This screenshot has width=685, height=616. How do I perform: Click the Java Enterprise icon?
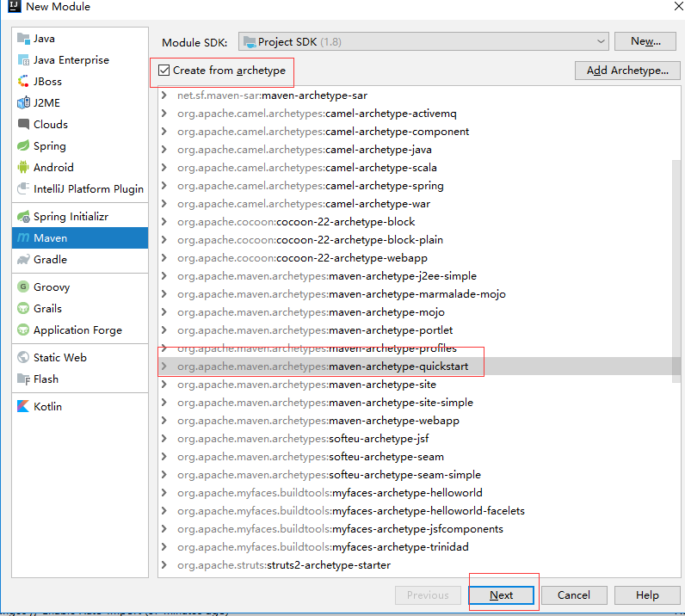pyautogui.click(x=23, y=60)
